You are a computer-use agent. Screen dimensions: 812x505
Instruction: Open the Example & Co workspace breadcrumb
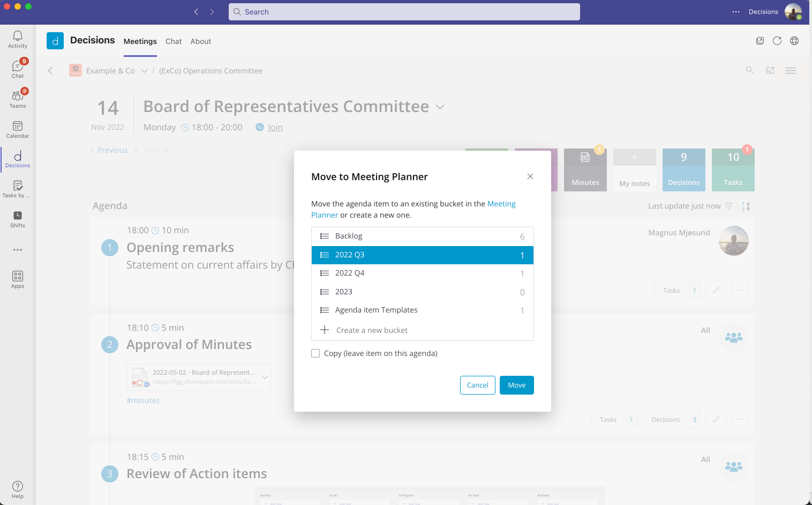point(110,71)
